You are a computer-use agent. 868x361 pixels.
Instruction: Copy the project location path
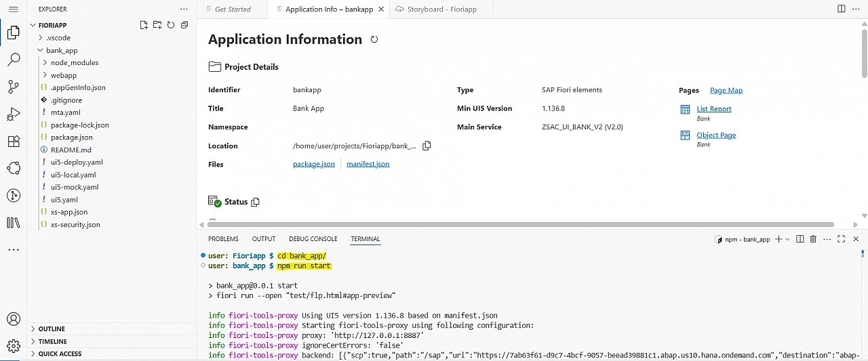pyautogui.click(x=427, y=146)
